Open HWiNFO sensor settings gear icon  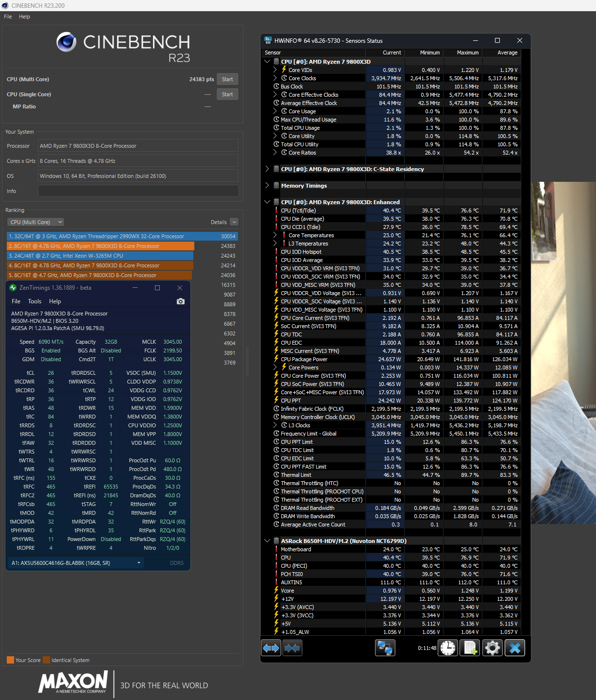[x=492, y=648]
